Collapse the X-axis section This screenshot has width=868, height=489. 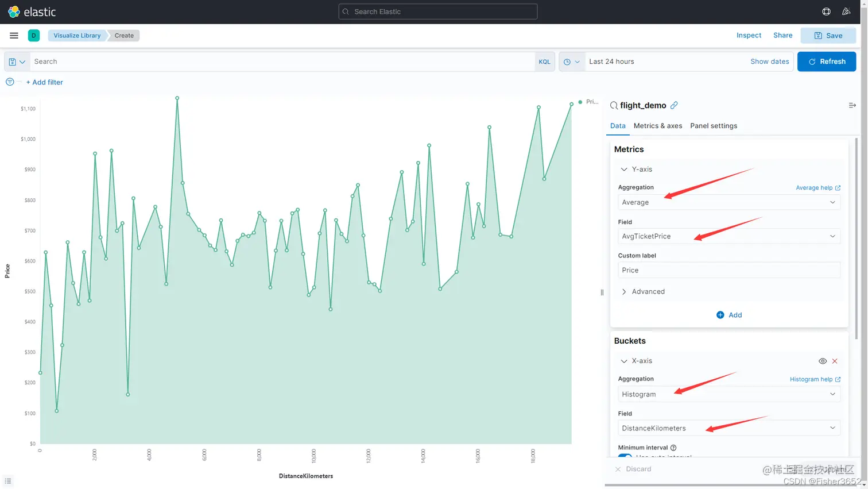(x=636, y=361)
